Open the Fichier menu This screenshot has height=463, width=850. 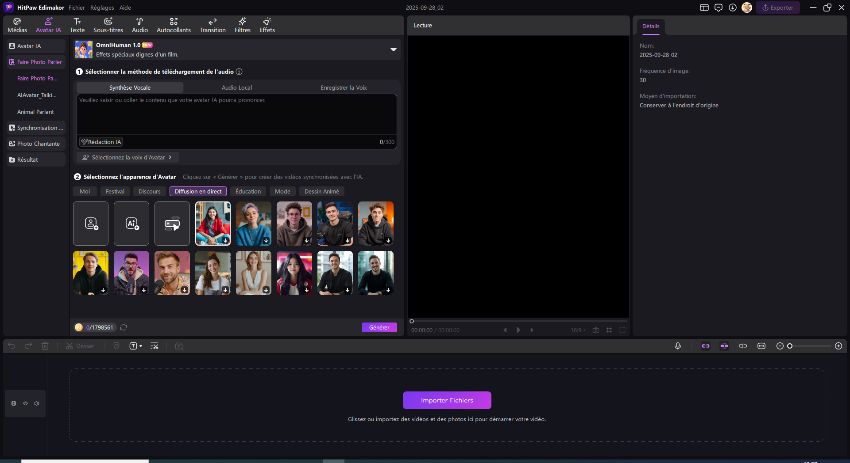77,7
